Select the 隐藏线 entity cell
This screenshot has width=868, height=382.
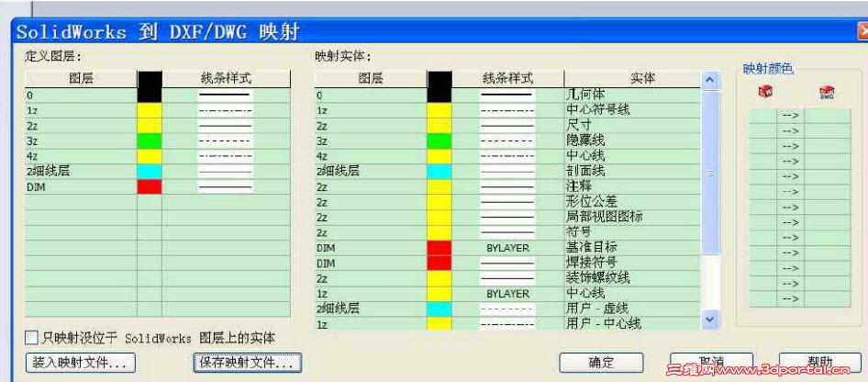[x=632, y=141]
